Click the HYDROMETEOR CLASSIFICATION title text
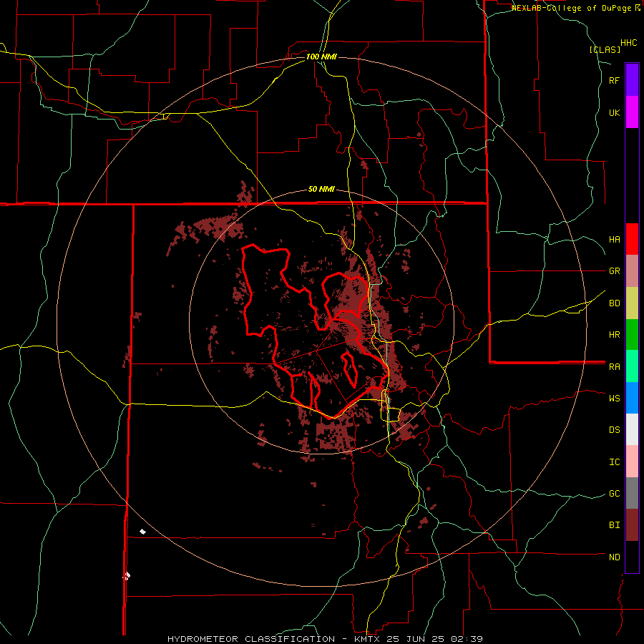The image size is (644, 644). [251, 639]
